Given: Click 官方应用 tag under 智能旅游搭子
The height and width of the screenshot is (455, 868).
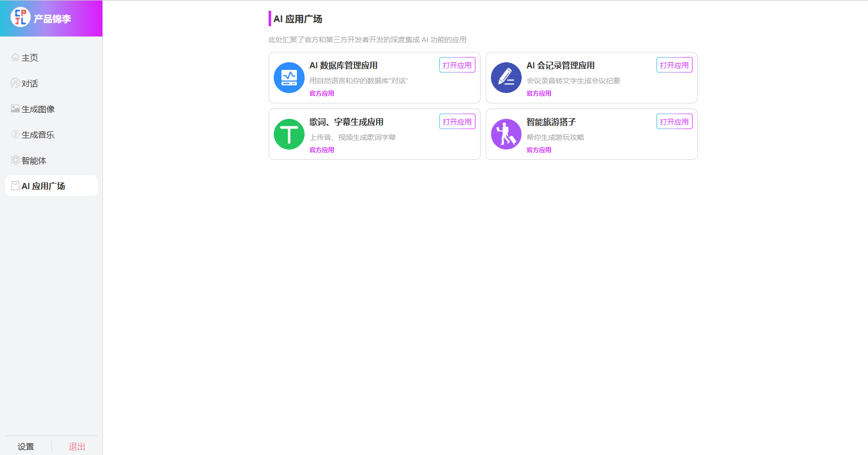Looking at the screenshot, I should (x=539, y=150).
